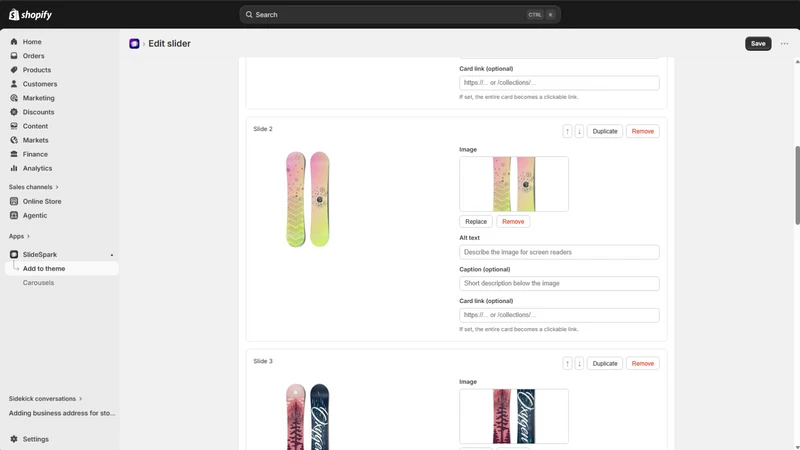Image resolution: width=800 pixels, height=450 pixels.
Task: Expand Sales channels section
Action: coord(34,187)
